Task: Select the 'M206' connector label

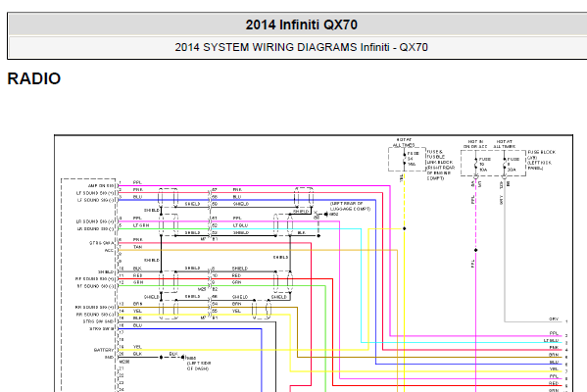Action: (x=123, y=362)
